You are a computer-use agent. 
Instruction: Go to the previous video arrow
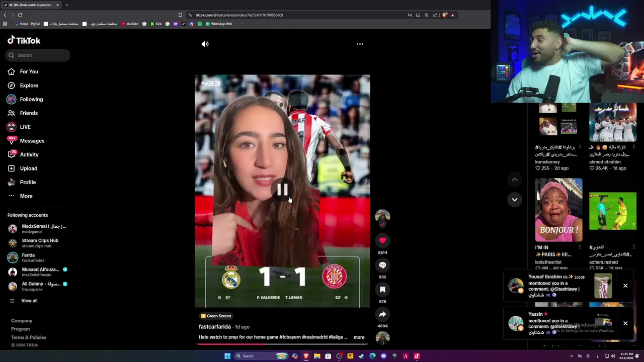click(514, 179)
